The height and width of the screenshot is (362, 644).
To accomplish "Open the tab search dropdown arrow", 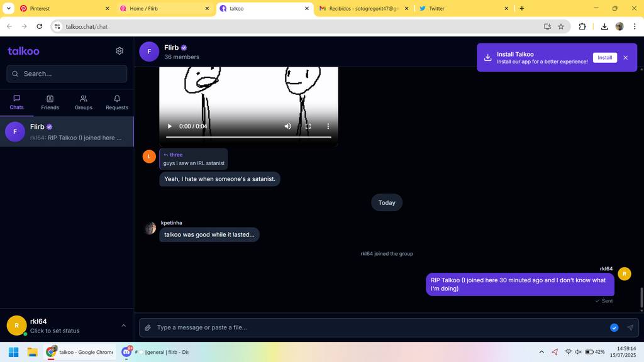I will point(8,8).
